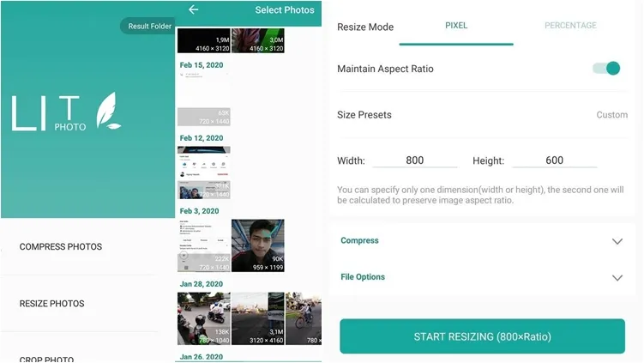Open the RESIZE PHOTOS option

click(x=51, y=304)
